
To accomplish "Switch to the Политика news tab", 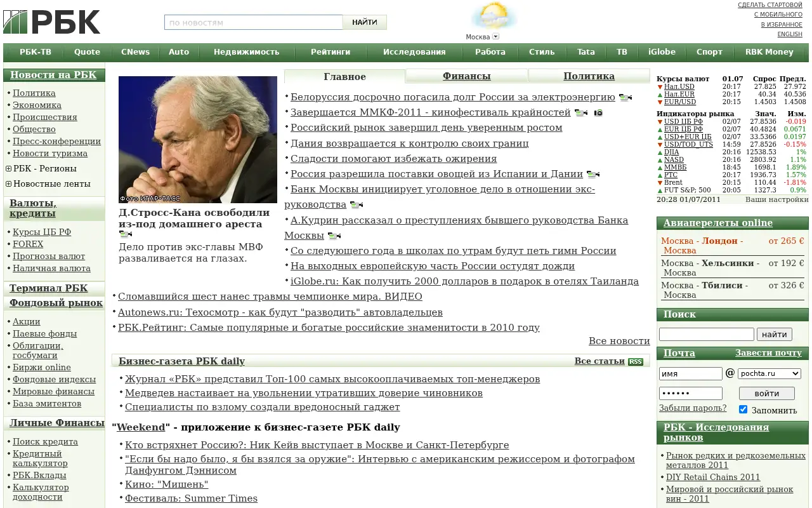I will (x=589, y=76).
